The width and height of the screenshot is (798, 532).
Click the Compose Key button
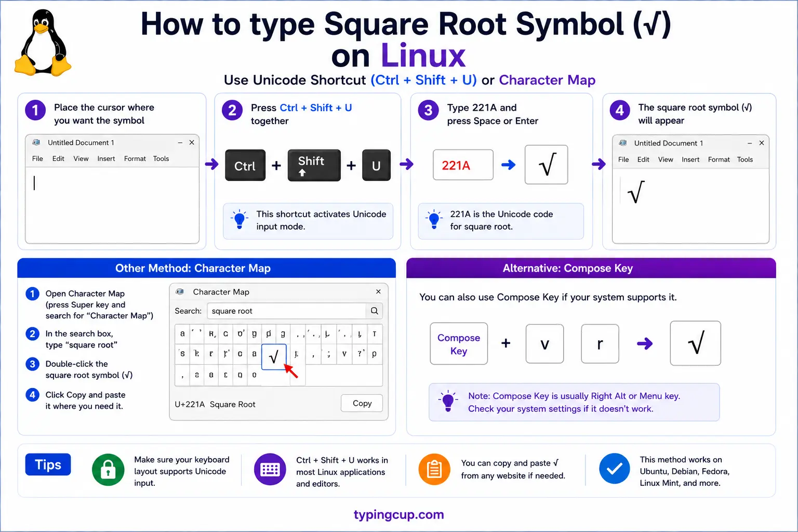459,344
